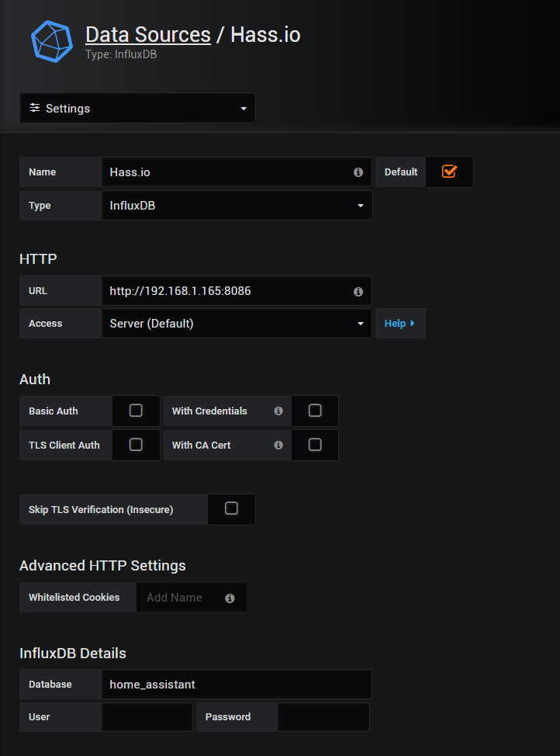Screen dimensions: 560x756
Task: Click the 'TLS Client Auth' label
Action: [64, 446]
